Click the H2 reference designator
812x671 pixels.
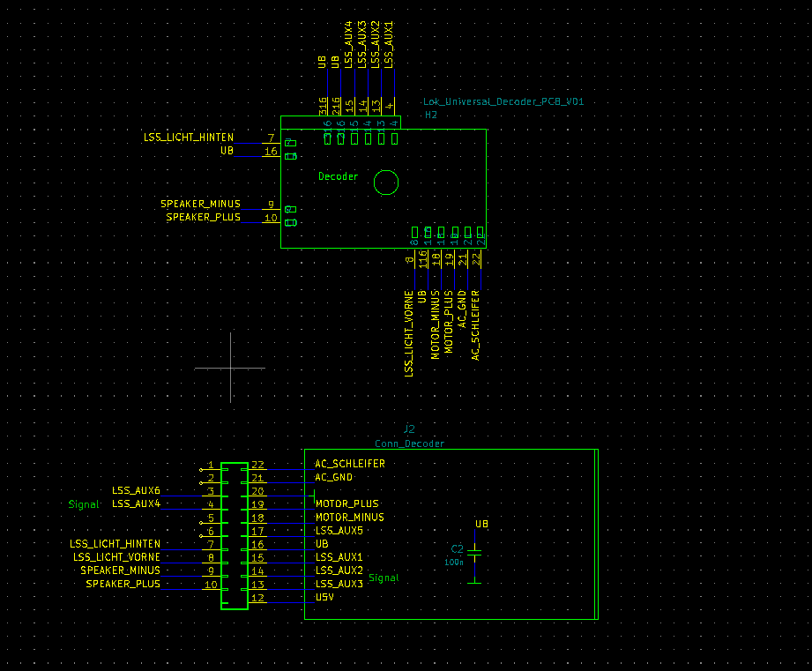pos(431,115)
